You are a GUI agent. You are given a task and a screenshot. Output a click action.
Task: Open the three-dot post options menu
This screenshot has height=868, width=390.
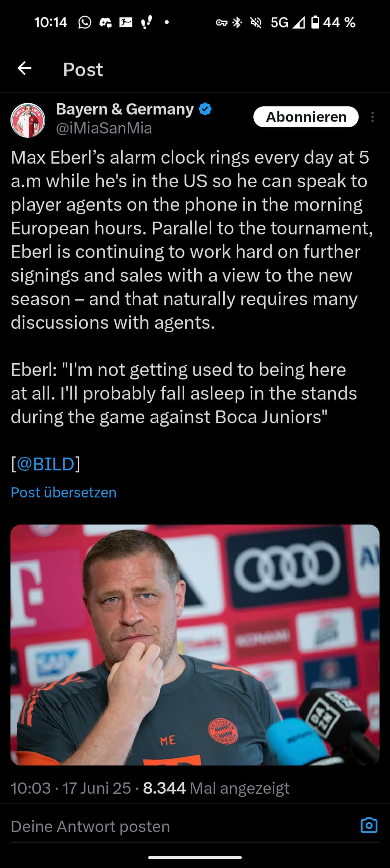pos(372,117)
